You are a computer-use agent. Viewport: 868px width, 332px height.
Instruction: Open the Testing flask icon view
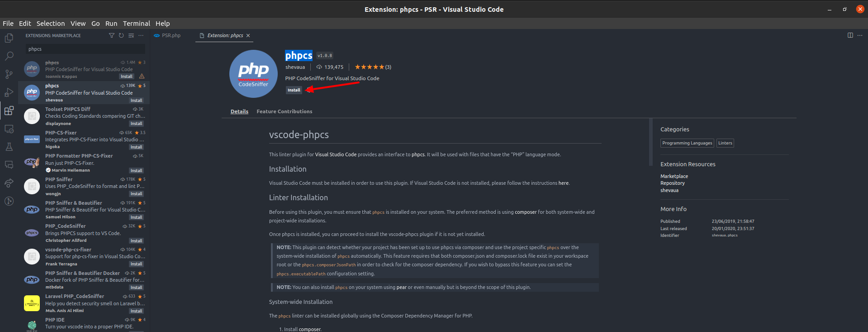(x=9, y=147)
